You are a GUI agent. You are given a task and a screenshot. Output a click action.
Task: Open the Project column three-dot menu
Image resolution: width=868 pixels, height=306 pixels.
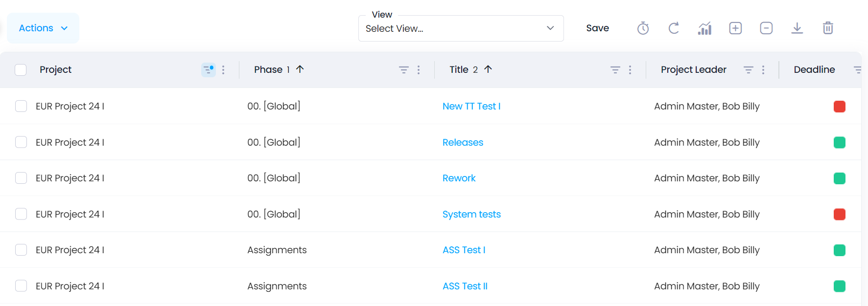tap(223, 70)
